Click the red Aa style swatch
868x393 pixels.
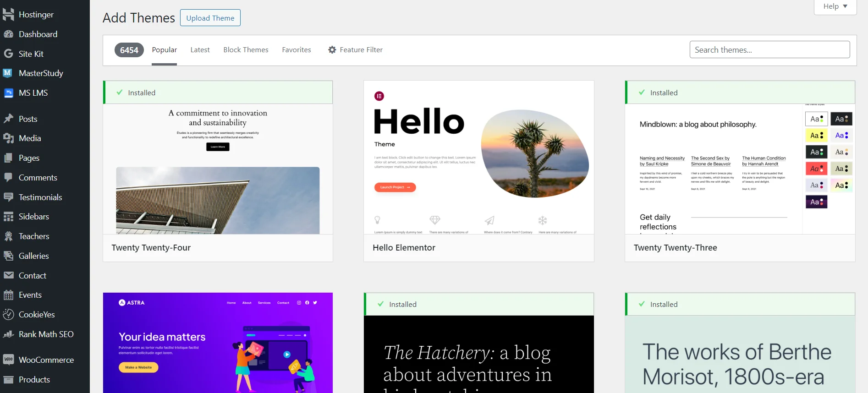coord(817,169)
